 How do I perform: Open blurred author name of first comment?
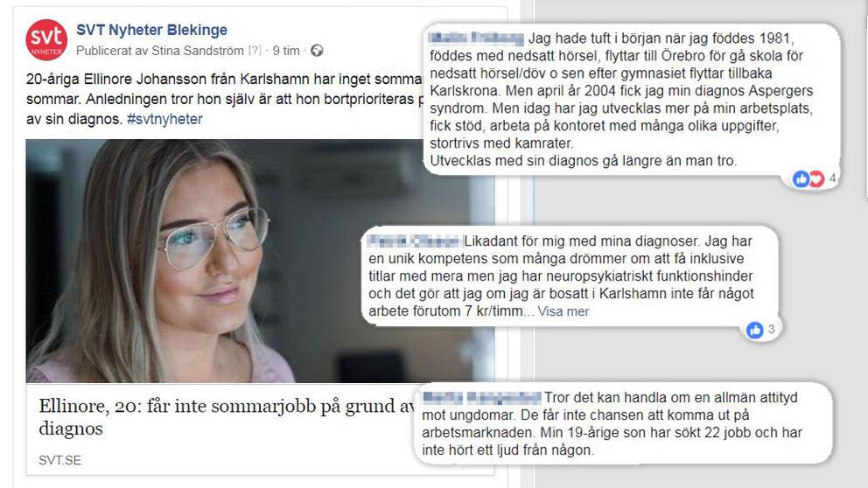point(476,38)
